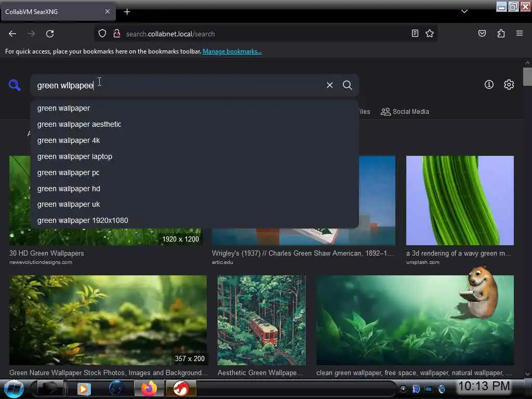Select suggestion 'green wallpaper 1920x1080'
Screen dimensions: 532x399
[x=194, y=220]
